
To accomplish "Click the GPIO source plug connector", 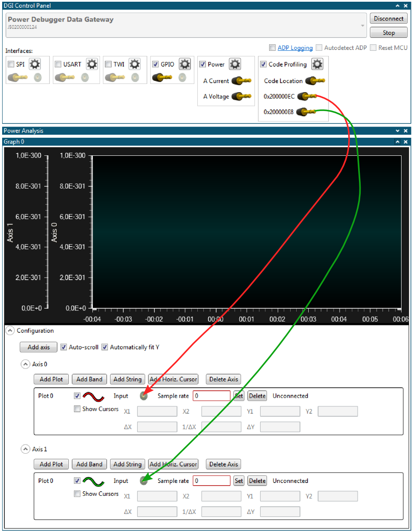I will coord(162,77).
